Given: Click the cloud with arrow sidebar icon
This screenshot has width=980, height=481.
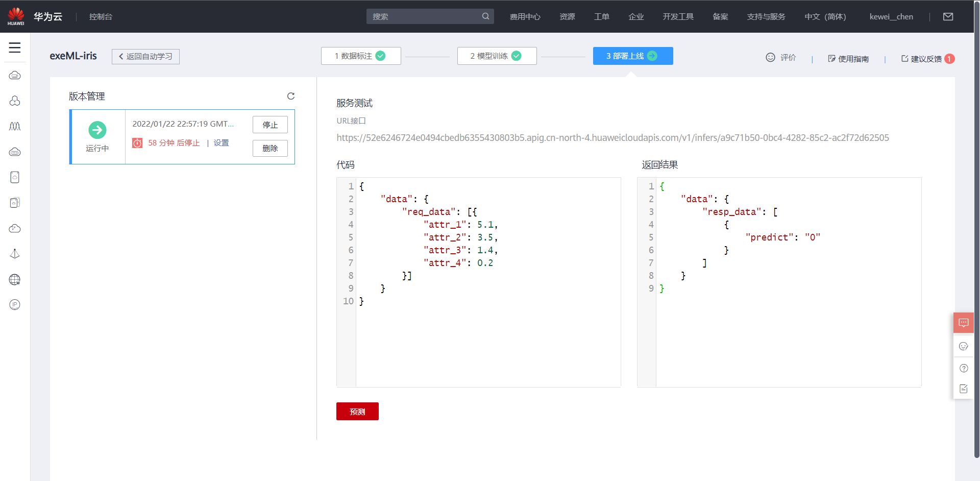Looking at the screenshot, I should (x=15, y=228).
